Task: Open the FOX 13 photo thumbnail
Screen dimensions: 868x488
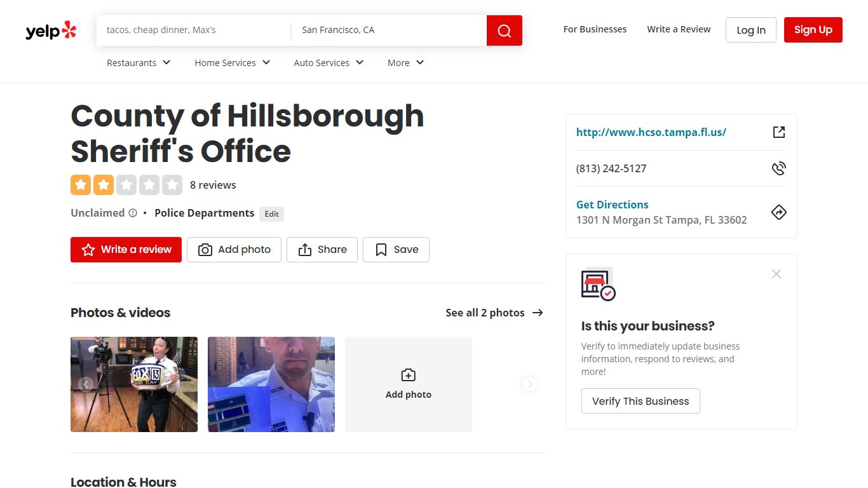Action: click(x=134, y=384)
